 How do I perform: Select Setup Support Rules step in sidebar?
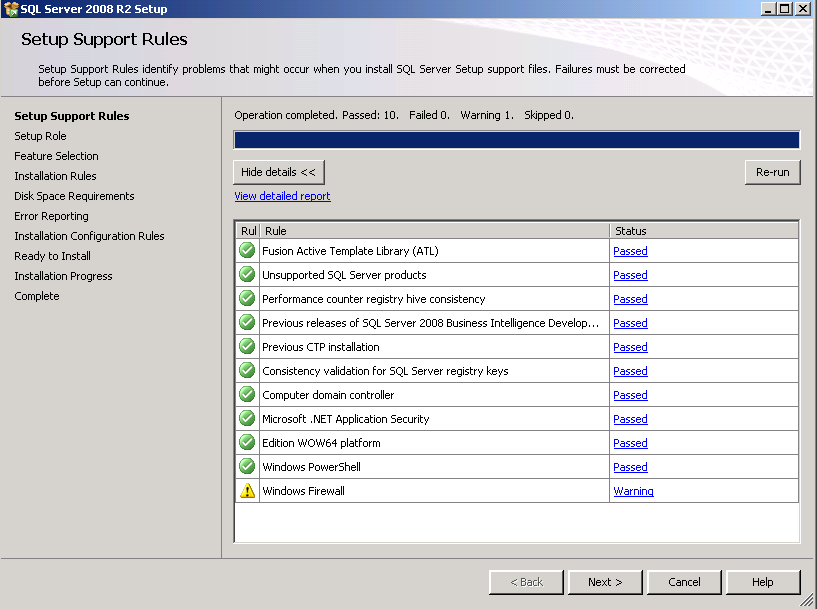pyautogui.click(x=72, y=116)
